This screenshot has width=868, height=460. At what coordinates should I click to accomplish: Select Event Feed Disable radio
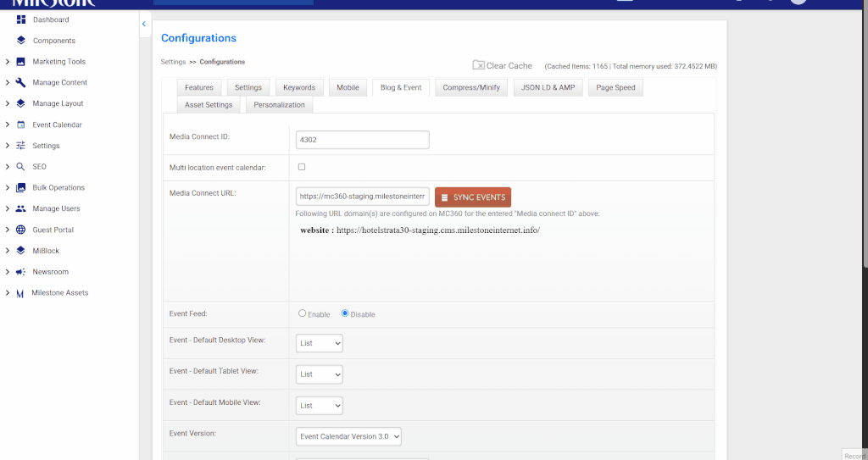coord(345,313)
